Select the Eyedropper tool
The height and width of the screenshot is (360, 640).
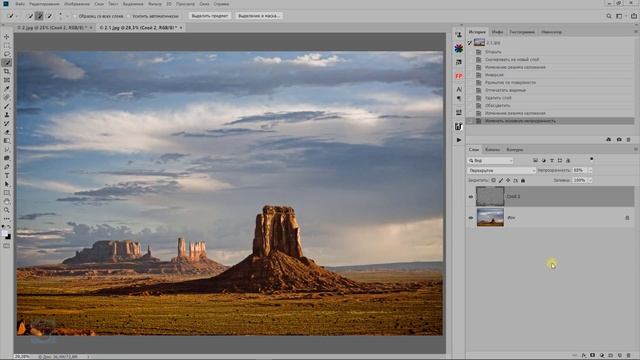[x=7, y=89]
